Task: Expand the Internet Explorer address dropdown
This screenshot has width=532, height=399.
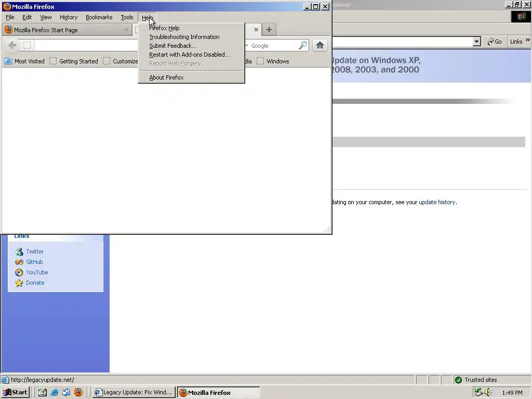Action: point(477,42)
